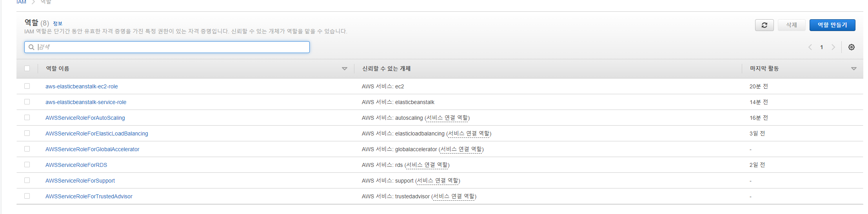Click the 삭제 button

(x=792, y=25)
